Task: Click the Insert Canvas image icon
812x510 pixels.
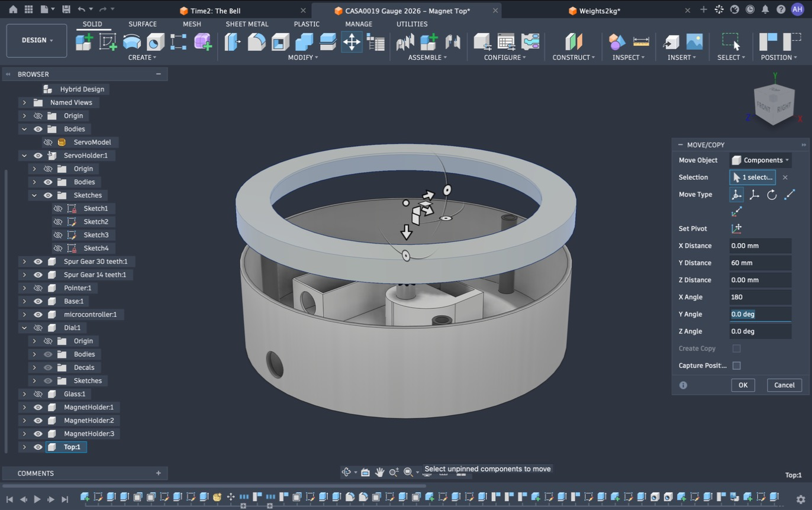Action: point(694,41)
